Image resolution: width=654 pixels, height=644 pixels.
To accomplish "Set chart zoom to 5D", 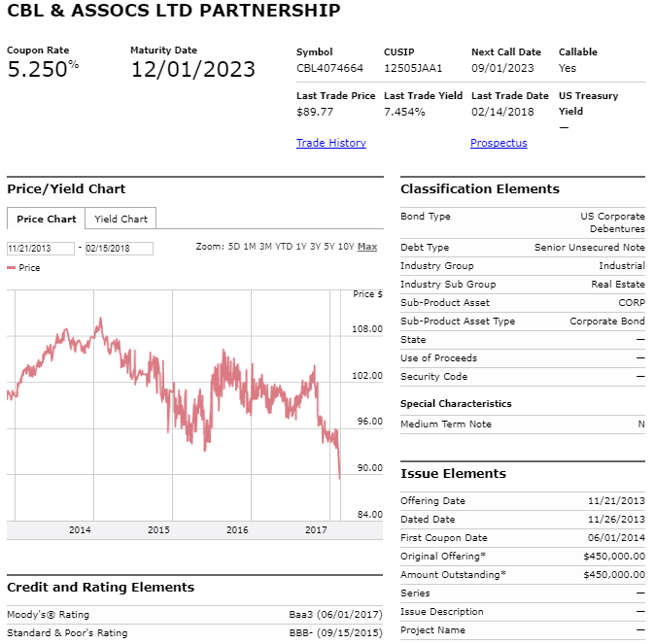I will tap(234, 247).
